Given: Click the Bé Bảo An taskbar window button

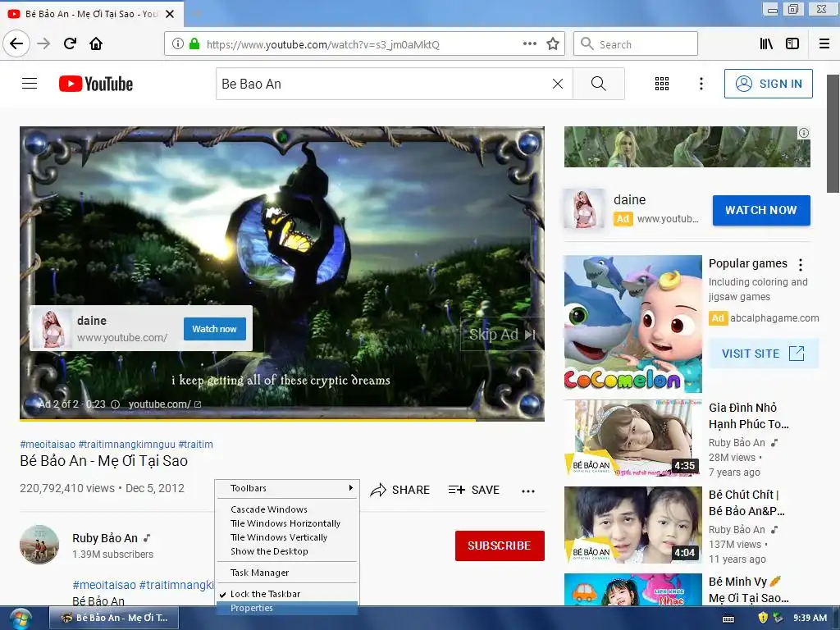Looking at the screenshot, I should pos(113,618).
